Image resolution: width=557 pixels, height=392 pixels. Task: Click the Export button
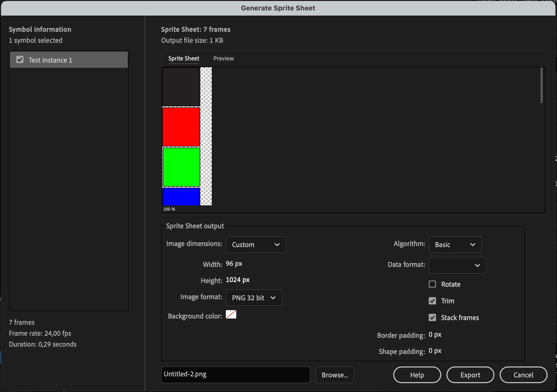coord(470,375)
